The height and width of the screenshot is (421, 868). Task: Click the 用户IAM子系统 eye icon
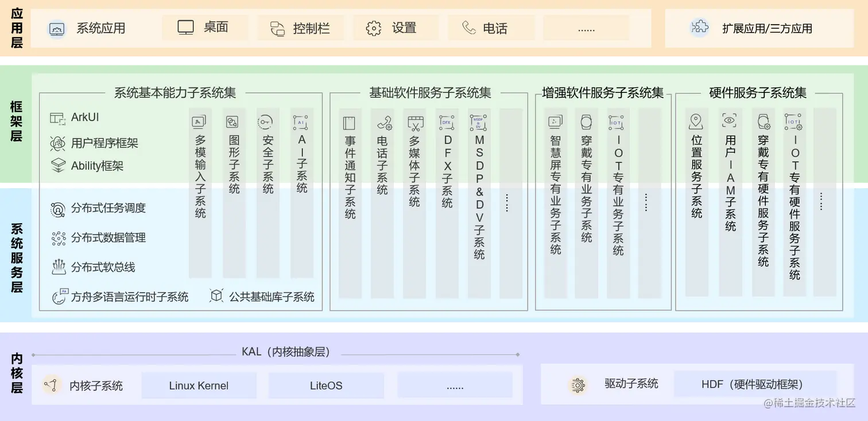(729, 120)
